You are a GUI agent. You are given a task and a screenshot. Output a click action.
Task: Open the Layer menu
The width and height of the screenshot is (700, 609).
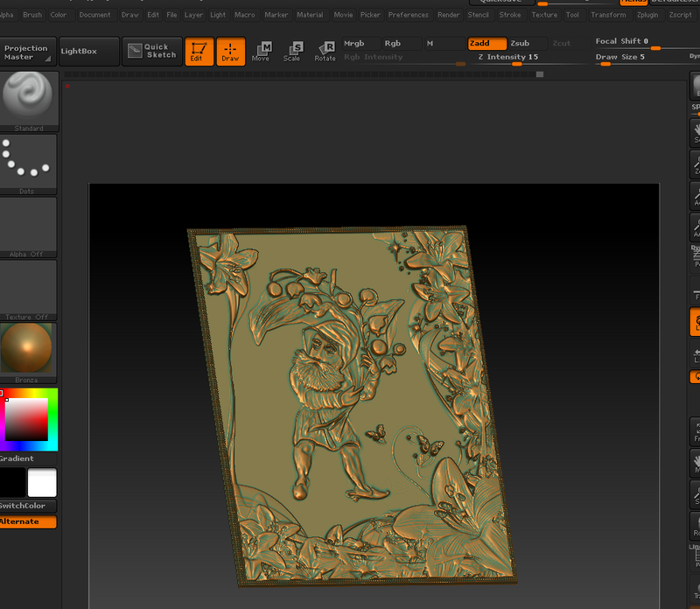[193, 15]
